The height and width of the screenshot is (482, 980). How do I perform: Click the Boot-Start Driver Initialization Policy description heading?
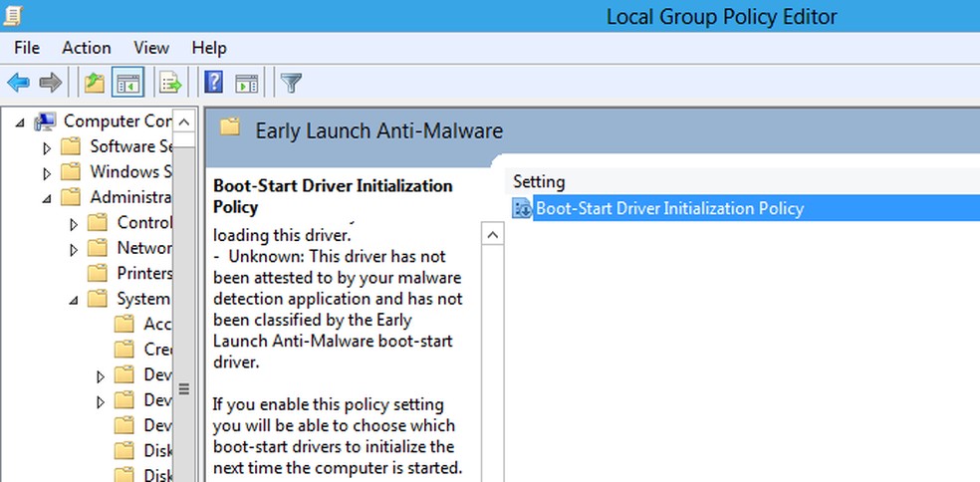[x=333, y=195]
